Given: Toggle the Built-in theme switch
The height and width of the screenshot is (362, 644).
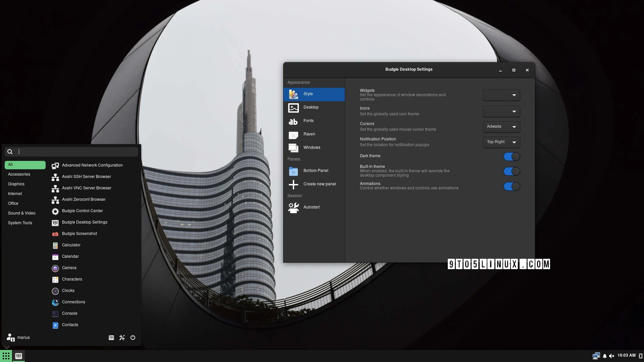Looking at the screenshot, I should [512, 171].
